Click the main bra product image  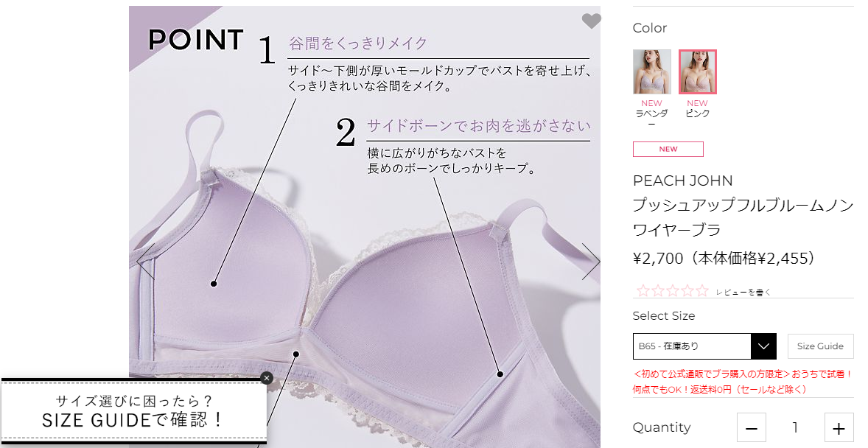tap(365, 227)
